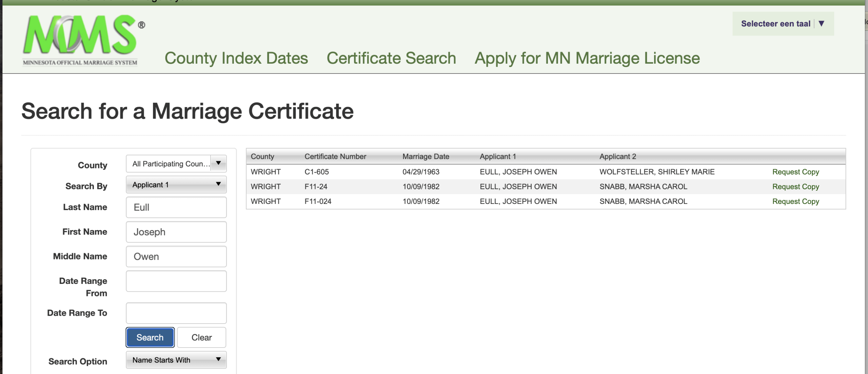Expand the County combo box arrow

(x=218, y=164)
